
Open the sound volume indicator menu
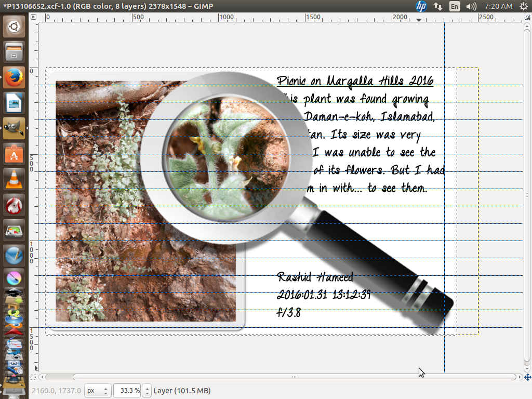coord(471,6)
